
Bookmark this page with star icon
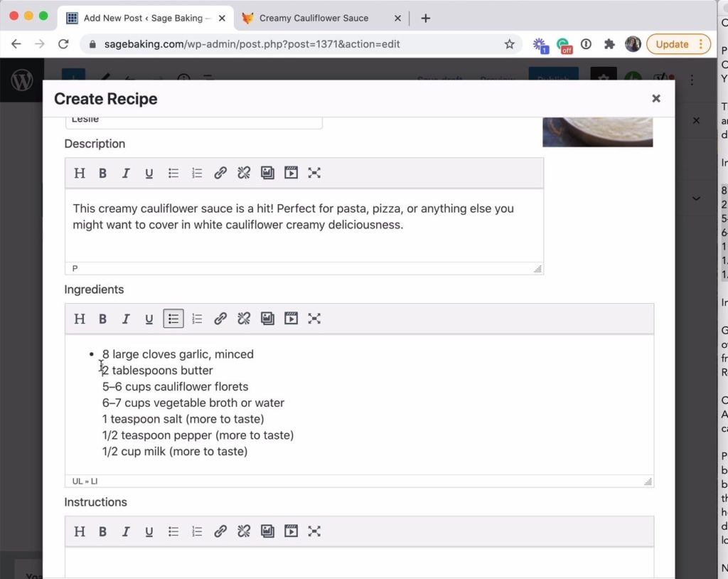point(509,44)
